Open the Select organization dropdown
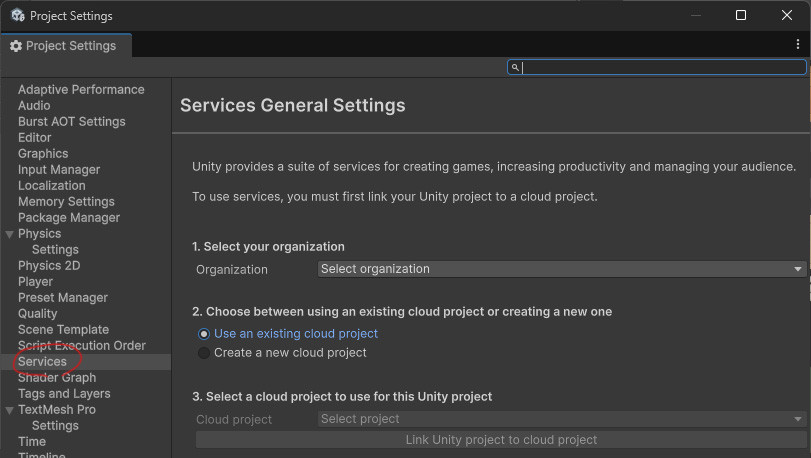The image size is (811, 458). (x=562, y=269)
